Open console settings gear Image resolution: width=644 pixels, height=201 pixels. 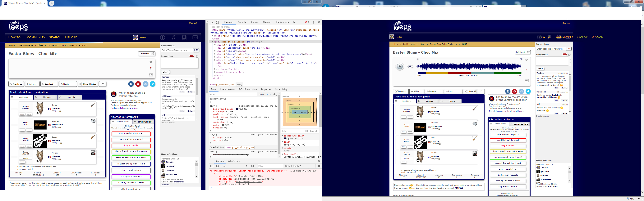pos(319,166)
